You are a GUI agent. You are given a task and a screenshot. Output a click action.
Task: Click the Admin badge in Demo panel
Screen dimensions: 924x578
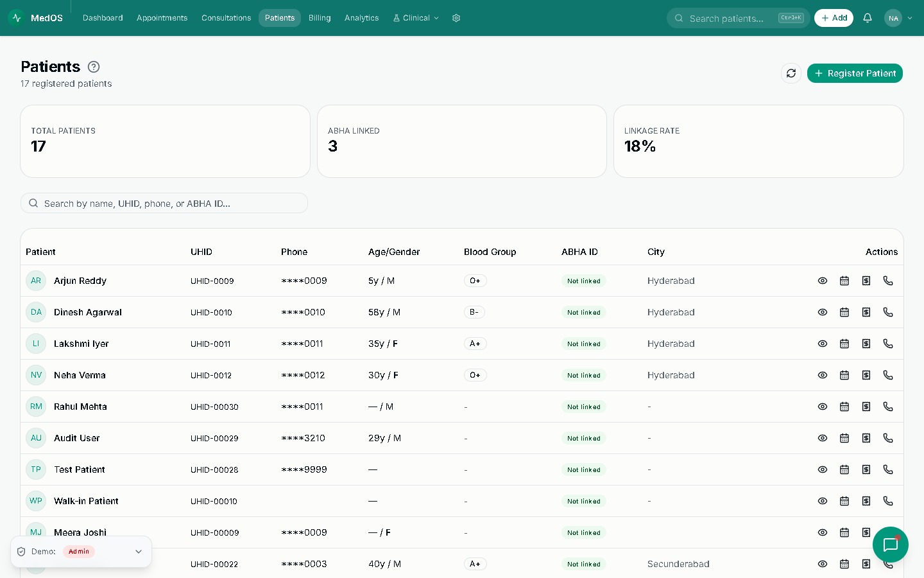pos(79,552)
